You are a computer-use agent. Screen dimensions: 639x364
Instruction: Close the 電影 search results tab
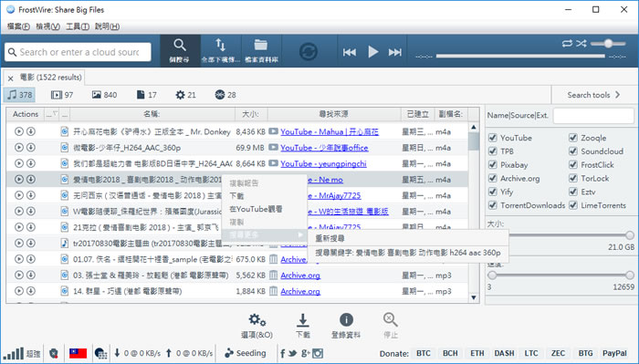11,78
